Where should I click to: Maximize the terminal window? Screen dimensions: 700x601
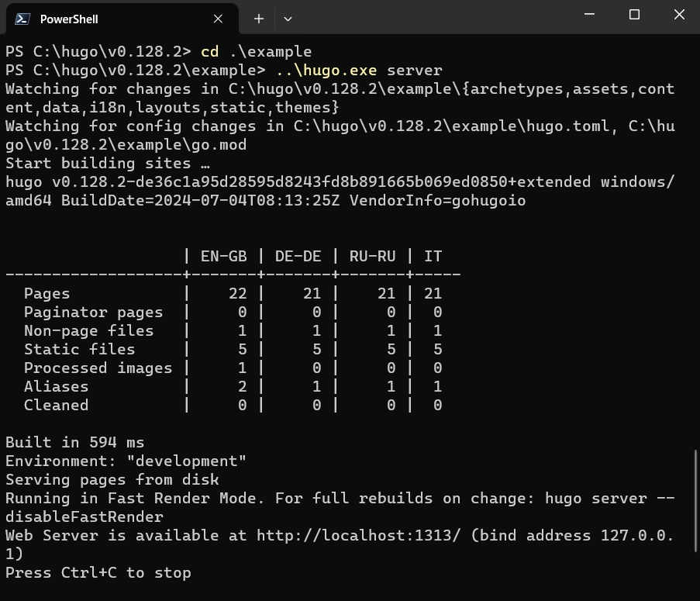pyautogui.click(x=634, y=14)
